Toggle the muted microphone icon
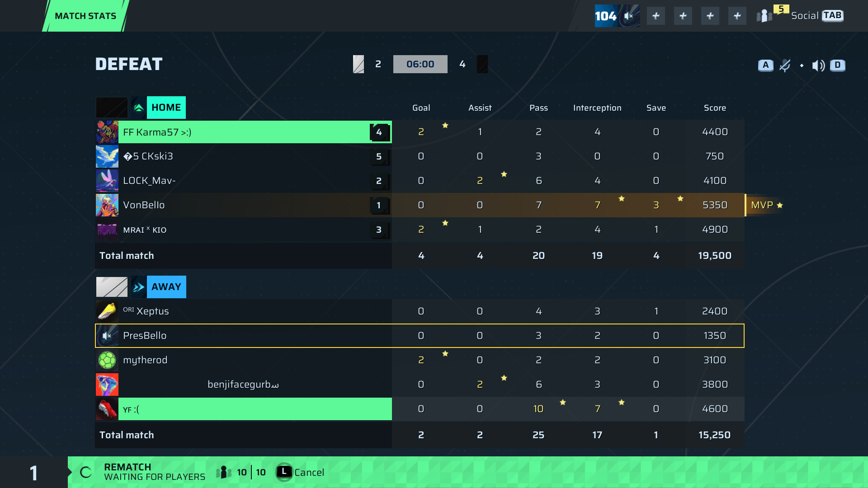Viewport: 868px width, 488px height. (x=785, y=66)
